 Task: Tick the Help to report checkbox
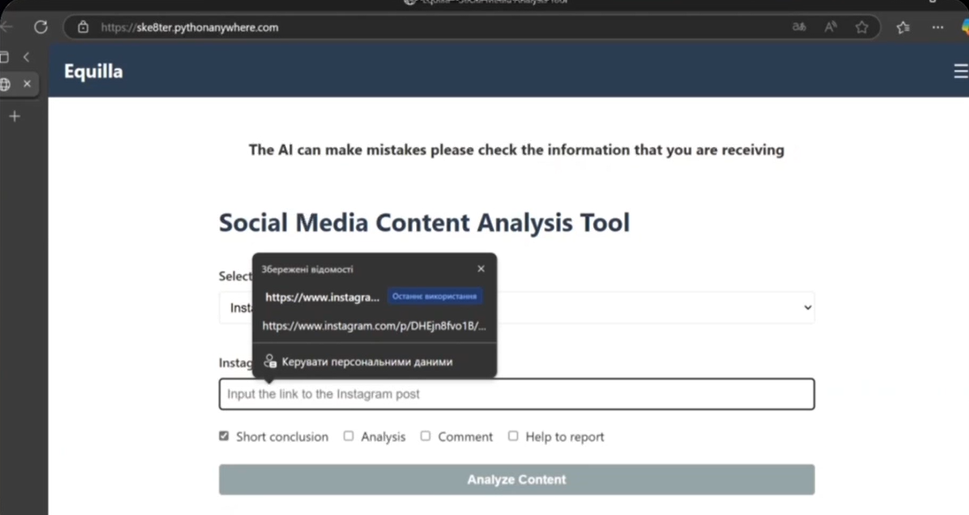coord(513,436)
